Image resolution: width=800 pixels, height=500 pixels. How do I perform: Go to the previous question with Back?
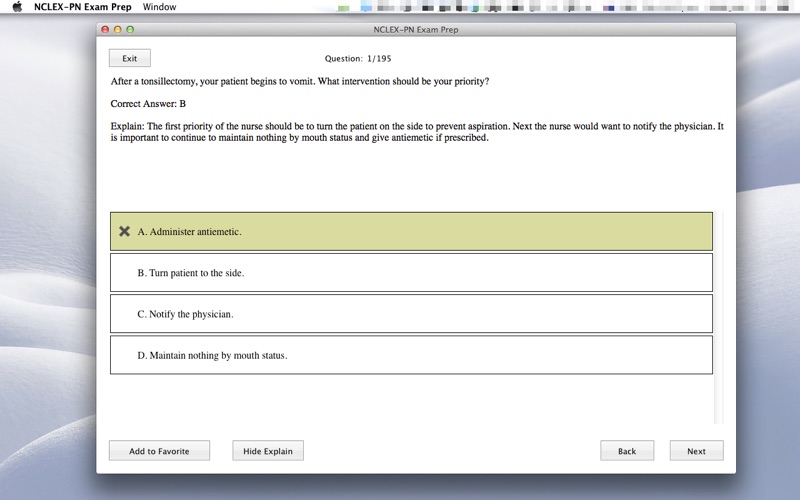(x=627, y=451)
